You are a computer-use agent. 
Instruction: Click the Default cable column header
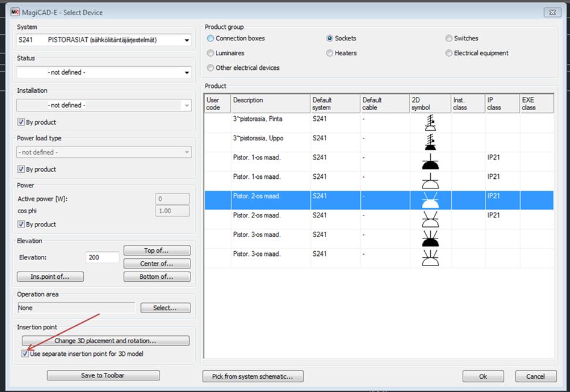[x=385, y=104]
